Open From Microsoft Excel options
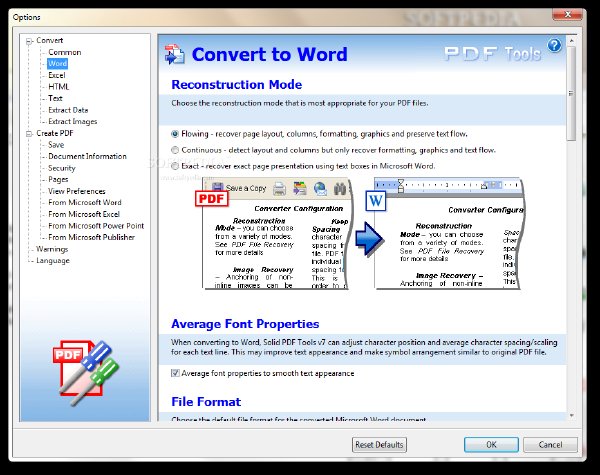The width and height of the screenshot is (600, 475). point(84,214)
